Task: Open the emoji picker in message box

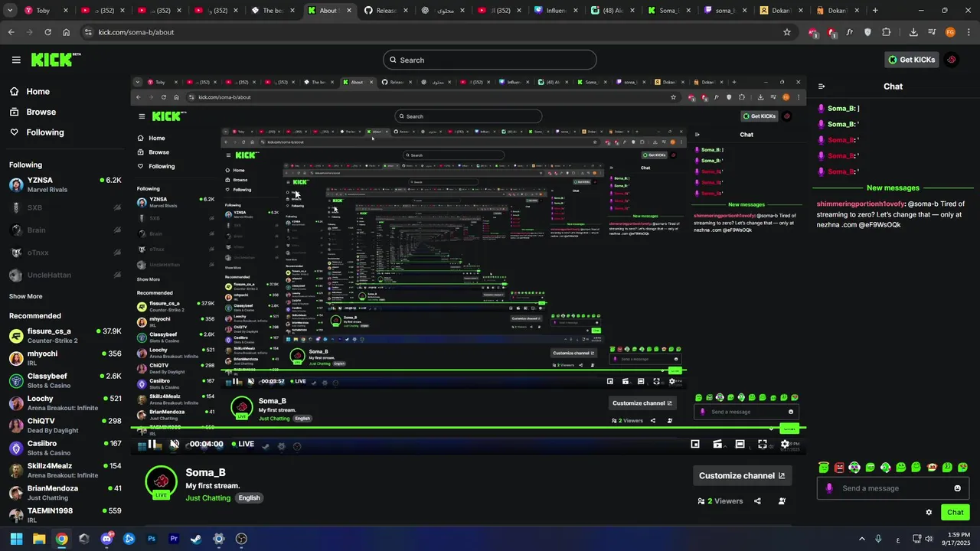Action: tap(957, 488)
